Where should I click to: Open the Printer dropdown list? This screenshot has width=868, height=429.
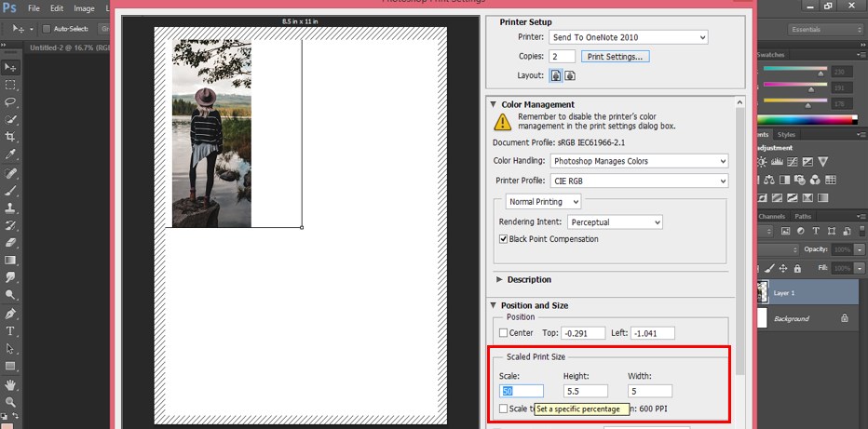pos(629,37)
